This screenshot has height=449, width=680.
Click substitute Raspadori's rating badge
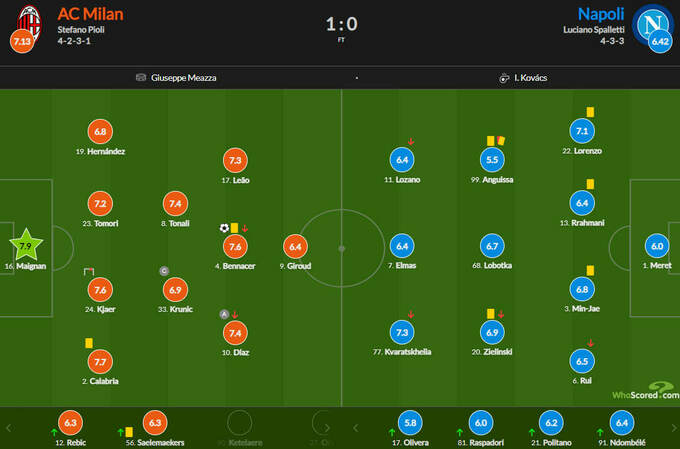(481, 423)
